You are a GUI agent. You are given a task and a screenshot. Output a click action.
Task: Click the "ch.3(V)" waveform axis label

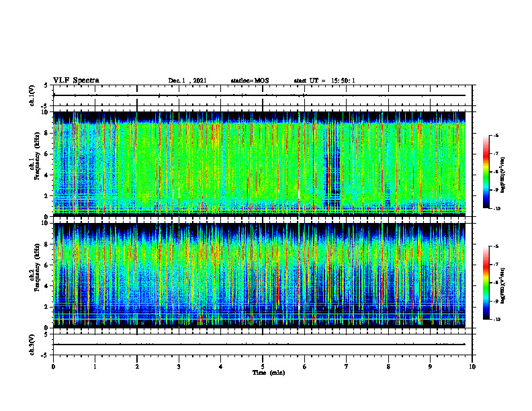coord(32,345)
